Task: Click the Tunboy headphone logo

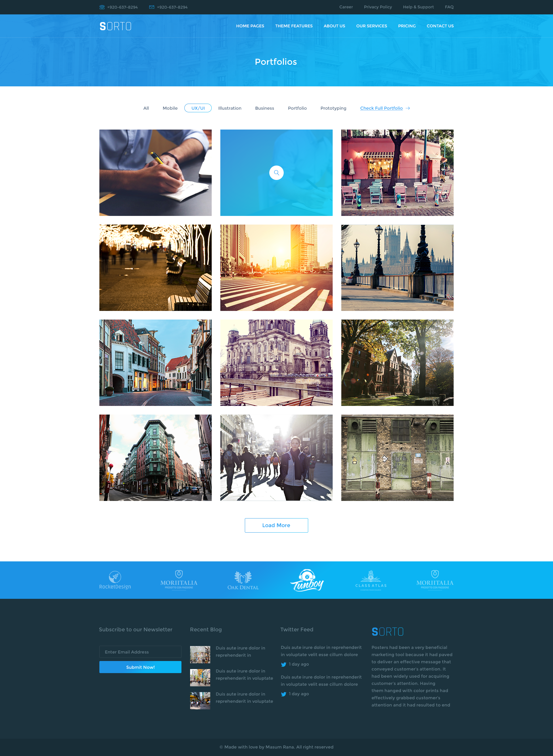Action: tap(307, 580)
